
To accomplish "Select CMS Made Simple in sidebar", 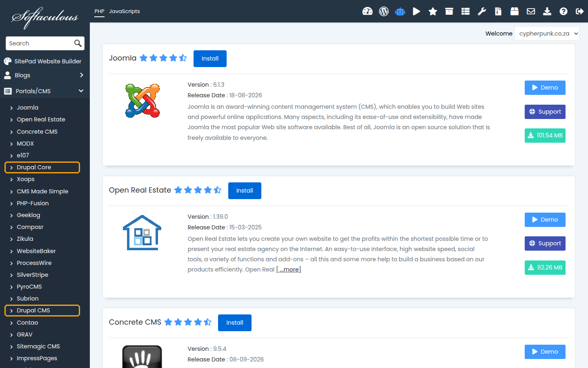I will point(42,191).
